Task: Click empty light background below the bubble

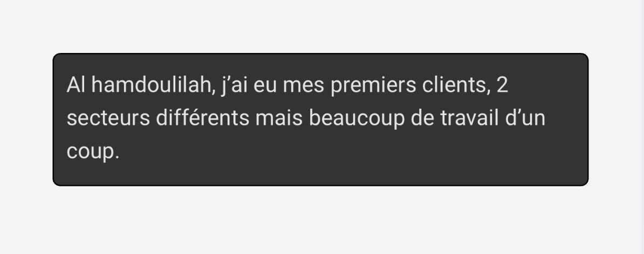Action: (x=320, y=220)
